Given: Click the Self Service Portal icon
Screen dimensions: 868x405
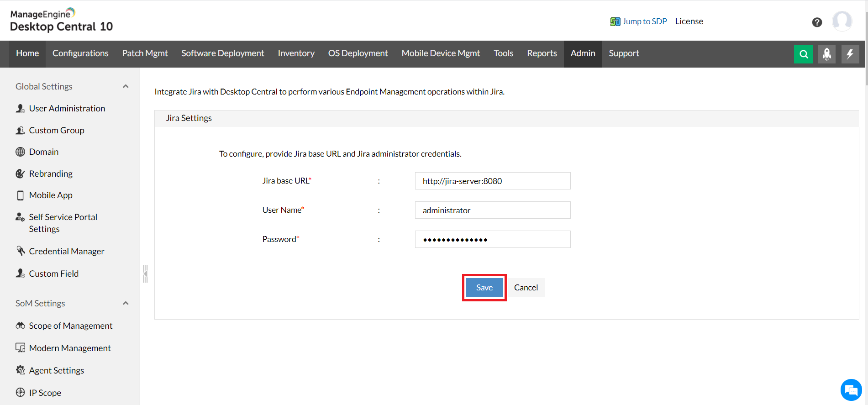Looking at the screenshot, I should 20,217.
